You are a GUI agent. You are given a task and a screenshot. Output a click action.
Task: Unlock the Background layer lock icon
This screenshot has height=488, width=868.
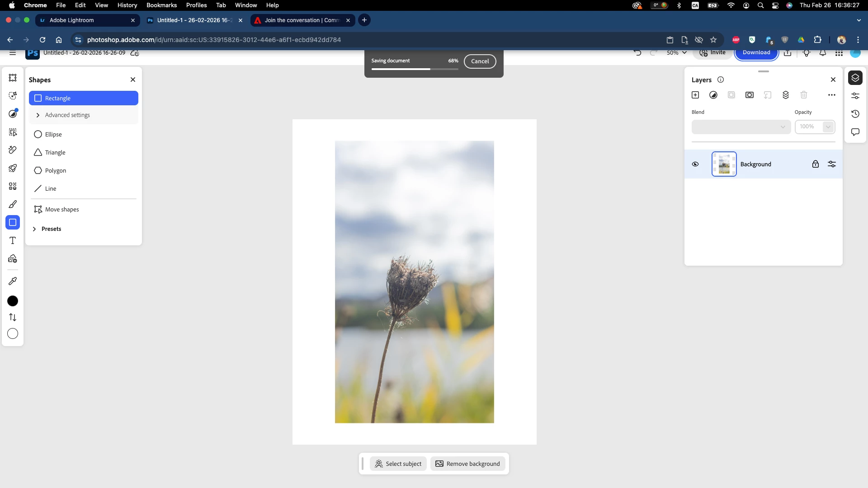(816, 164)
